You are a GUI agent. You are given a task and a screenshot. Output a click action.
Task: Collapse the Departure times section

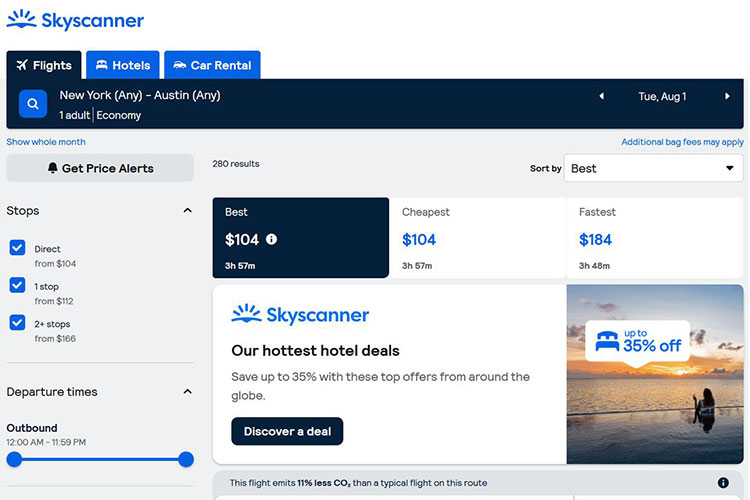[x=188, y=391]
